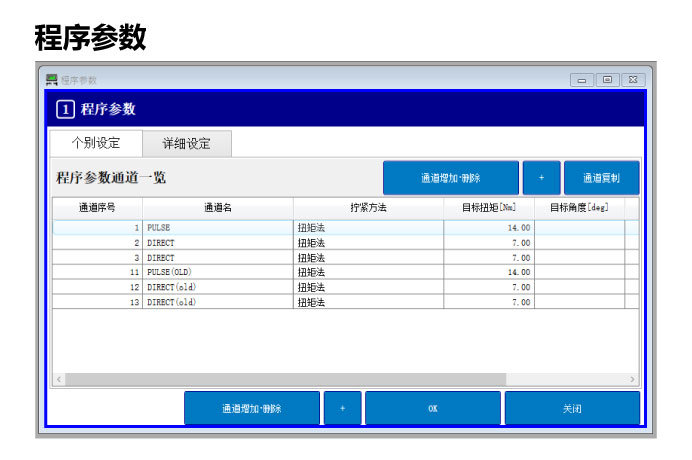Maximize the 程序参数 window
The height and width of the screenshot is (460, 692).
(607, 80)
